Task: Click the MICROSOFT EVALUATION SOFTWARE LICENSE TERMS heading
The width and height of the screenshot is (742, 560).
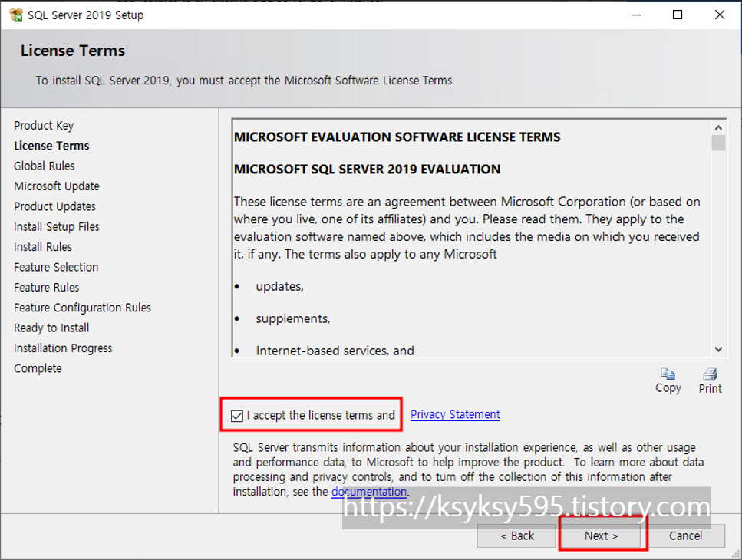Action: click(397, 137)
